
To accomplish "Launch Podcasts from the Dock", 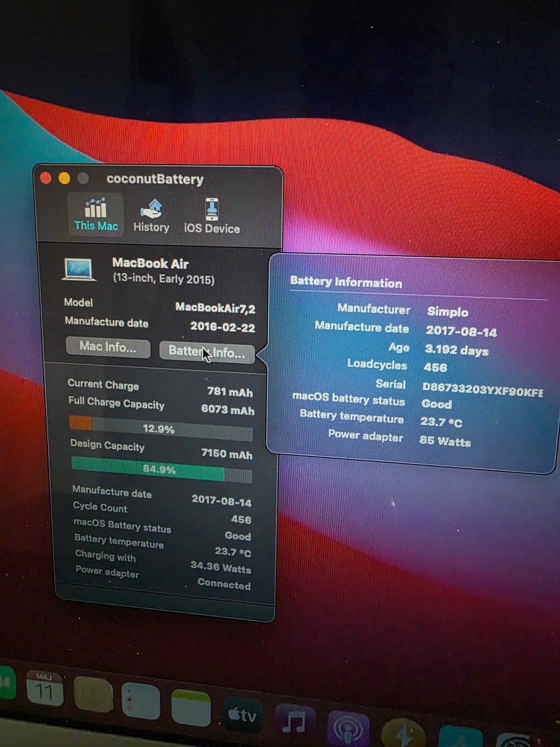I will (348, 729).
